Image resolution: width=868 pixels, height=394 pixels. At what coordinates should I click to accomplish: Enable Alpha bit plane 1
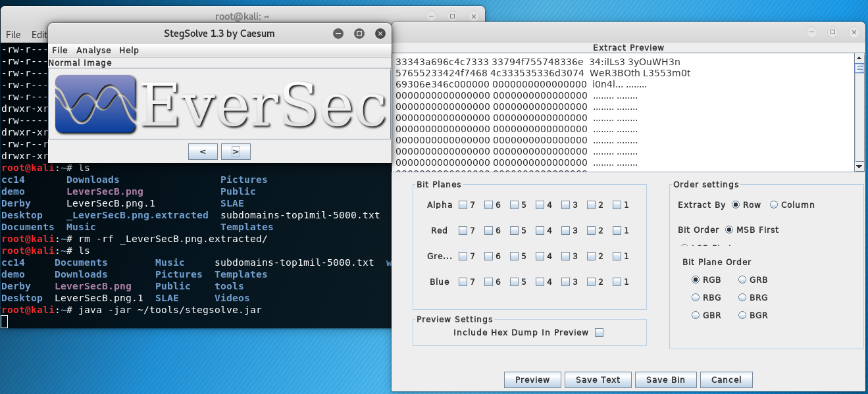tap(617, 205)
